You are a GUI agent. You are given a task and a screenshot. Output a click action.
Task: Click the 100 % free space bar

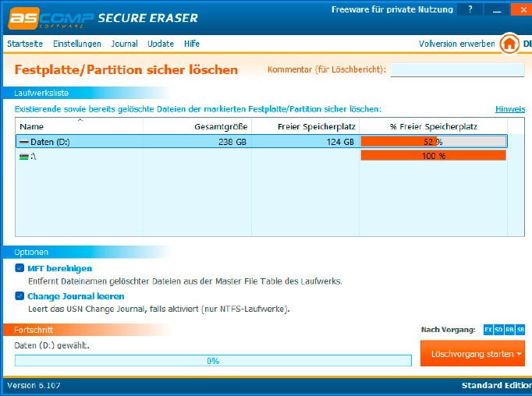point(433,156)
